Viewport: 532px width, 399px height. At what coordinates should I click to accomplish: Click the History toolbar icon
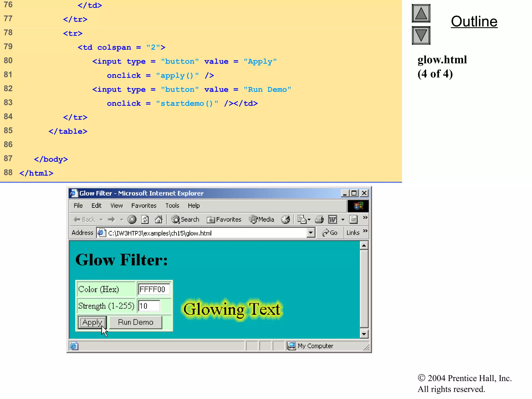285,220
